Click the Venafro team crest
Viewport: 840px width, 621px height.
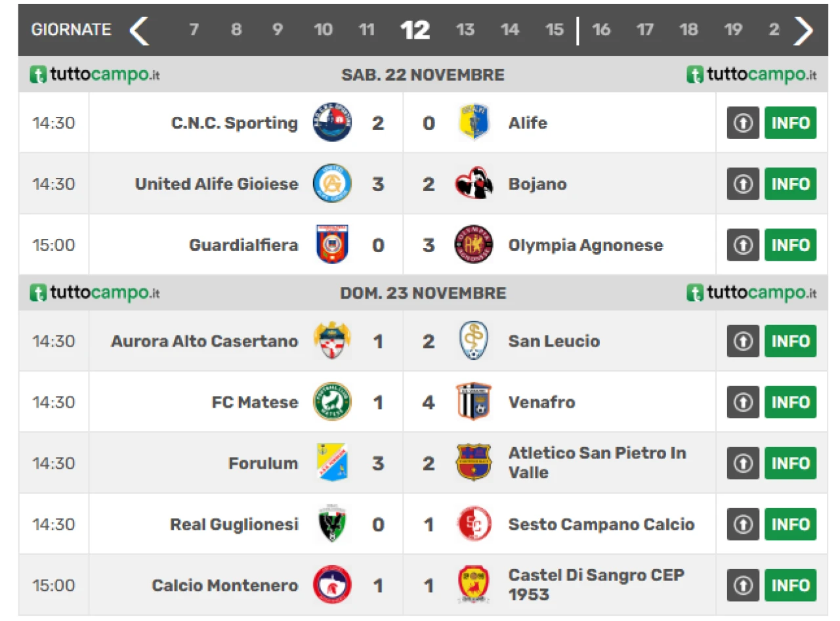click(x=473, y=402)
